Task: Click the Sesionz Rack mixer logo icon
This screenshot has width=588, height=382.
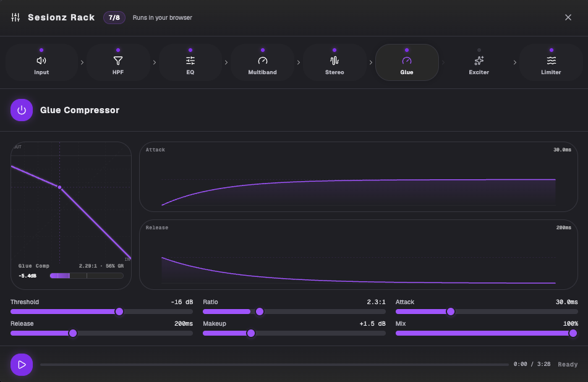Action: click(x=15, y=17)
